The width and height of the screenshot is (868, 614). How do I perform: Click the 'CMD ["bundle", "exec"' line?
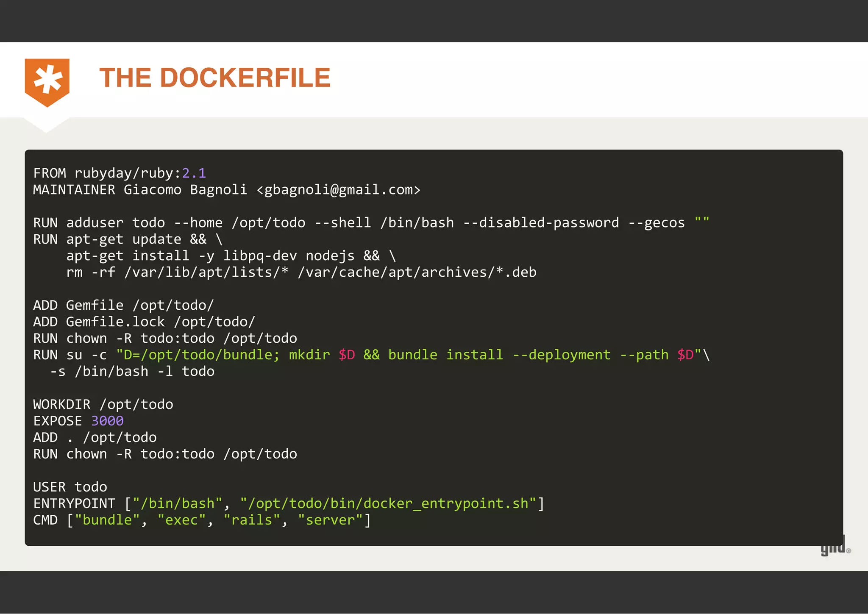(x=202, y=520)
